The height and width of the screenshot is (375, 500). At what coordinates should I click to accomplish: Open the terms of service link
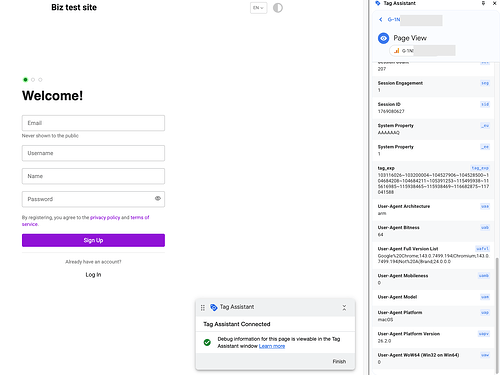tap(140, 217)
